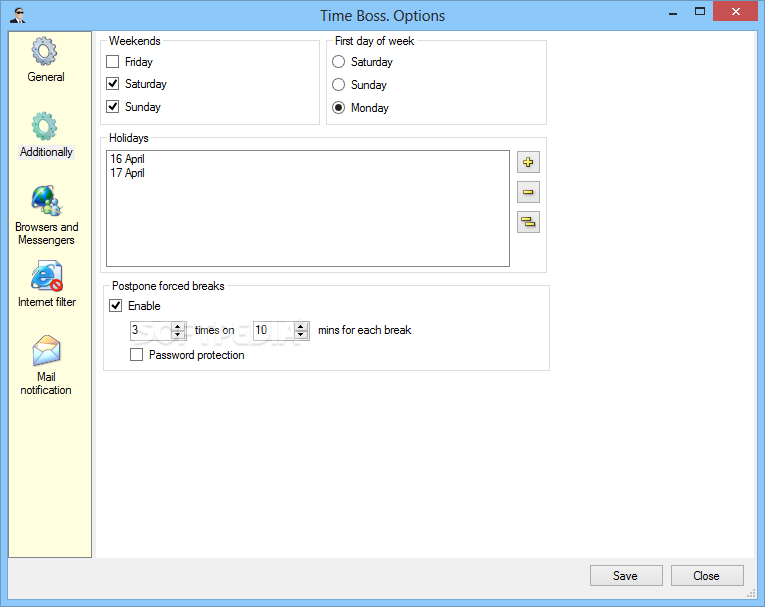The width and height of the screenshot is (765, 607).
Task: Minimize the Time Boss Options window
Action: pos(673,12)
